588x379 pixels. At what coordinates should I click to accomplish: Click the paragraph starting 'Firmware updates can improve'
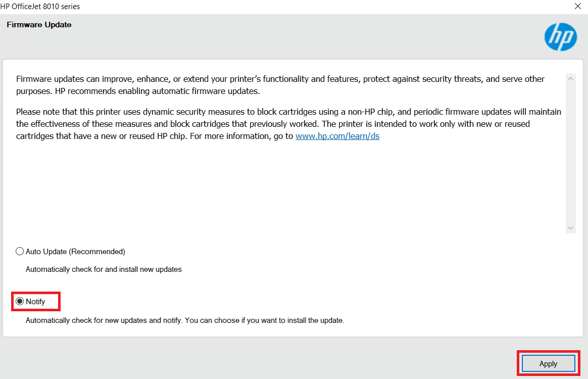pos(280,85)
